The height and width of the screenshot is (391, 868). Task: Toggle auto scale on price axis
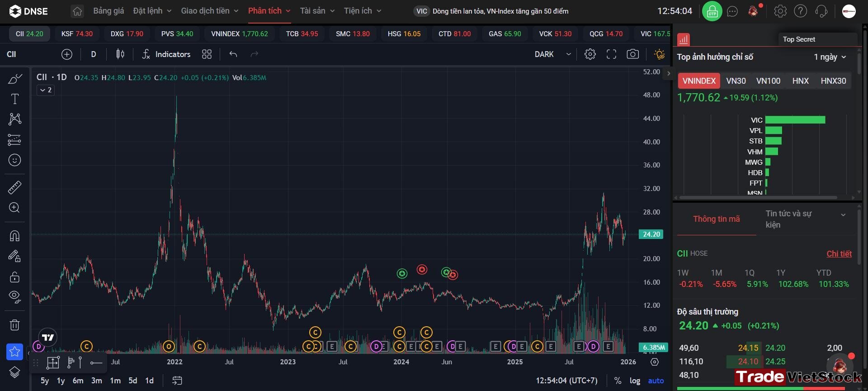pyautogui.click(x=656, y=381)
